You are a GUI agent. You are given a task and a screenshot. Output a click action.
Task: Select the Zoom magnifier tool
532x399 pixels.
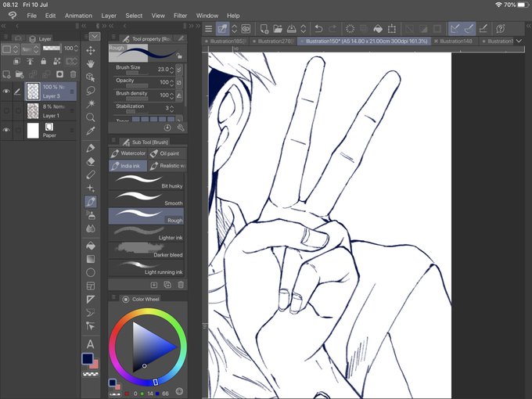tap(91, 117)
